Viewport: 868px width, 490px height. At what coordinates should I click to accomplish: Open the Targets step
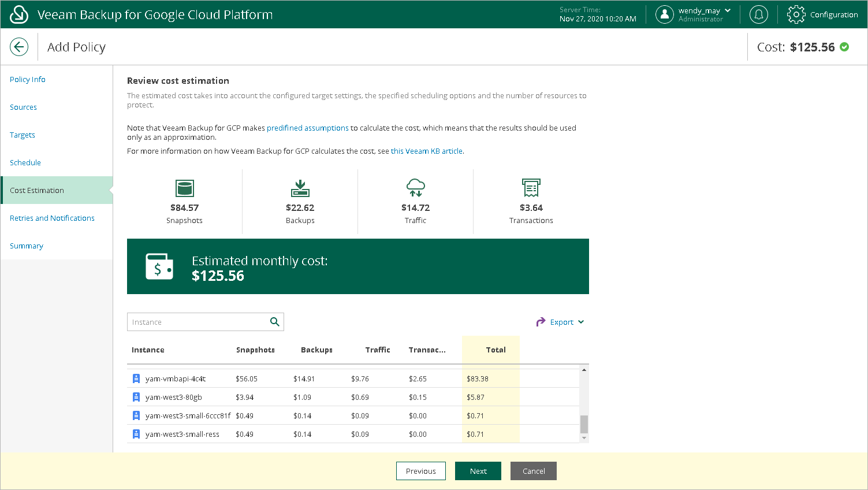click(23, 135)
